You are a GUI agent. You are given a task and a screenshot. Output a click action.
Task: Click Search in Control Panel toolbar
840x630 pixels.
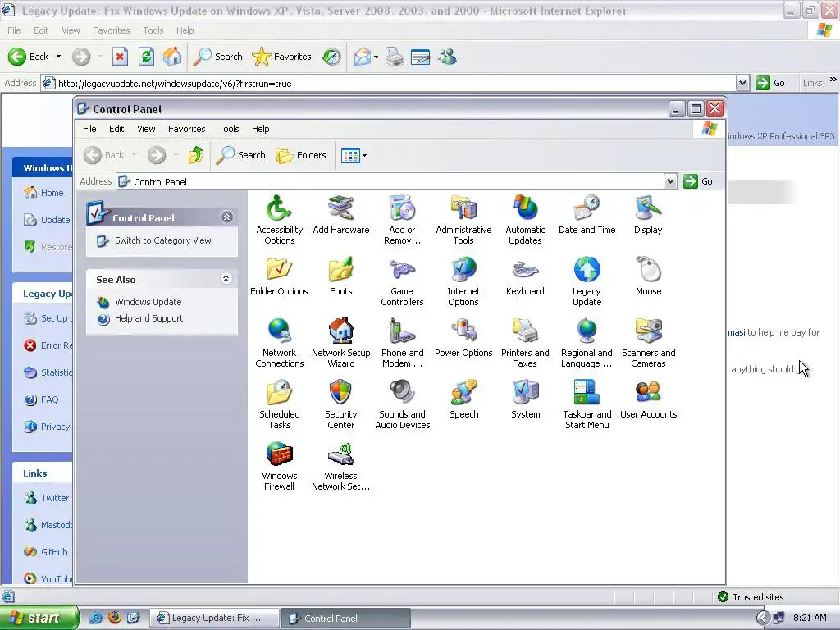241,155
